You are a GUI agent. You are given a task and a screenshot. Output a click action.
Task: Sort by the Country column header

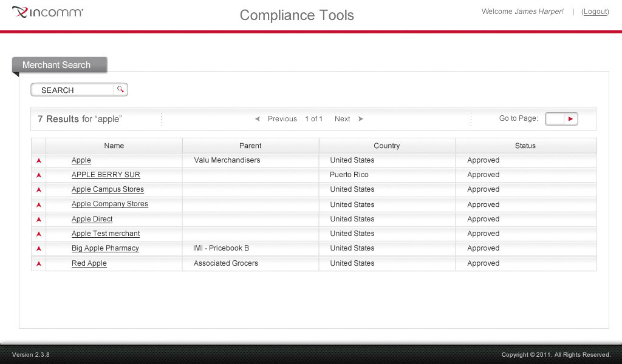point(387,146)
